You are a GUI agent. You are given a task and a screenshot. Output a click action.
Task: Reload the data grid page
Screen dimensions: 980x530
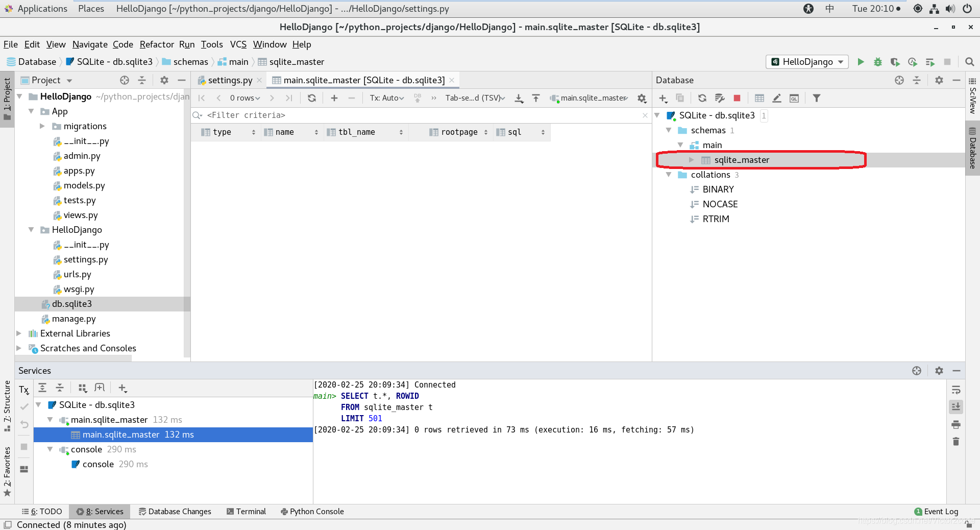coord(312,98)
